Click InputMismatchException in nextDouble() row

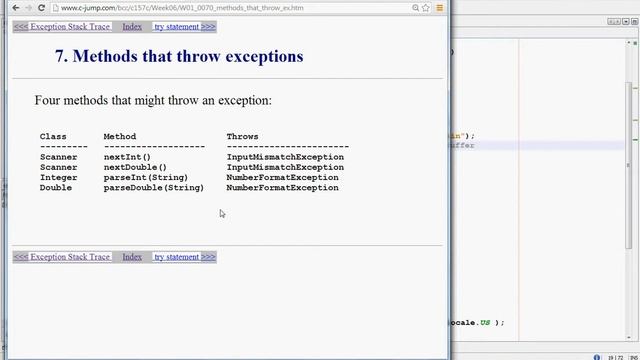(285, 167)
